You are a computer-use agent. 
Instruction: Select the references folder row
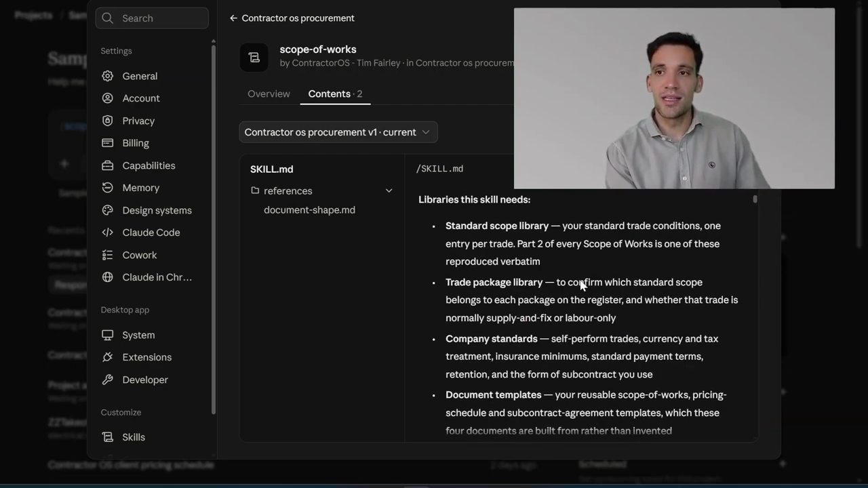321,191
